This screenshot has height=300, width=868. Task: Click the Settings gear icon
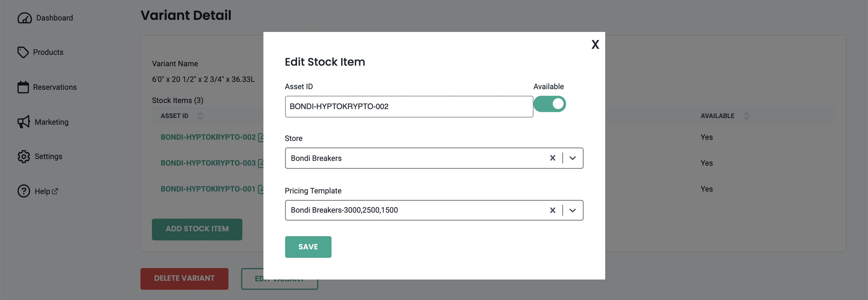(24, 157)
